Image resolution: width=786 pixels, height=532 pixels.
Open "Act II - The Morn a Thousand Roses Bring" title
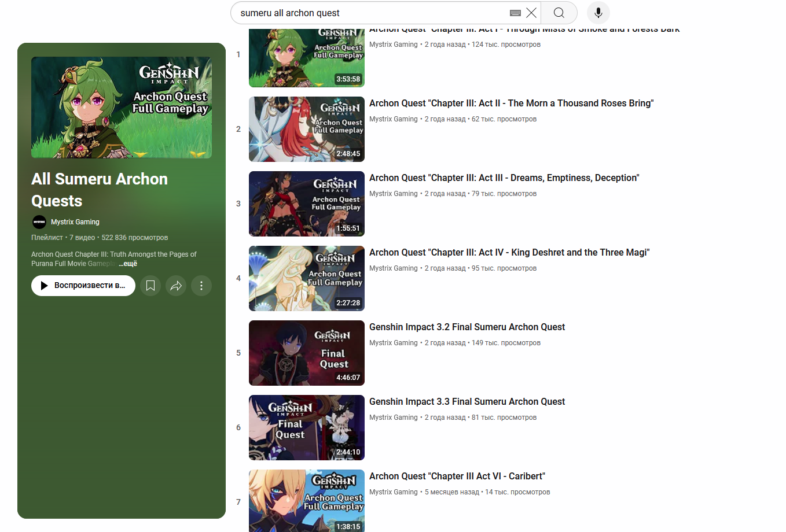click(x=512, y=104)
